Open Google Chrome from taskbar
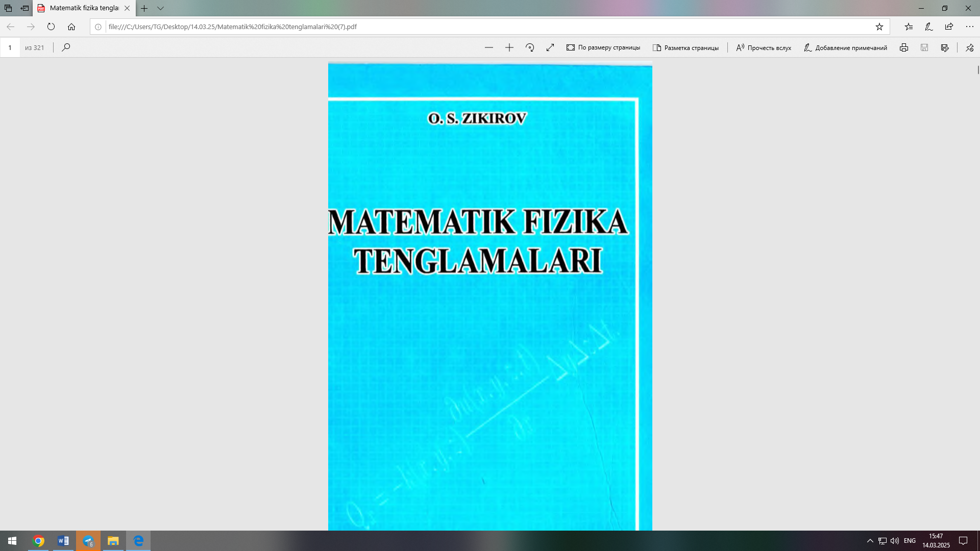980x551 pixels. click(x=38, y=541)
